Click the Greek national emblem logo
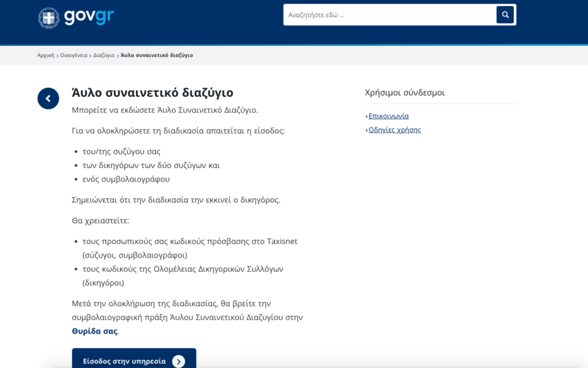588x368 pixels. point(48,17)
